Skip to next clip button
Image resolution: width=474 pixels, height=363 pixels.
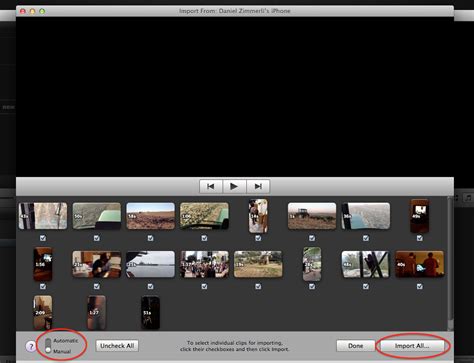click(258, 186)
